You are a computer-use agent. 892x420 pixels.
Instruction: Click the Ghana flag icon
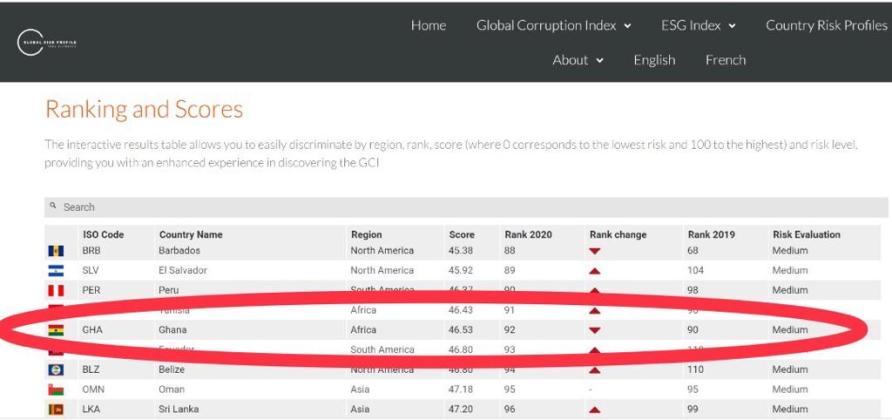click(x=56, y=330)
